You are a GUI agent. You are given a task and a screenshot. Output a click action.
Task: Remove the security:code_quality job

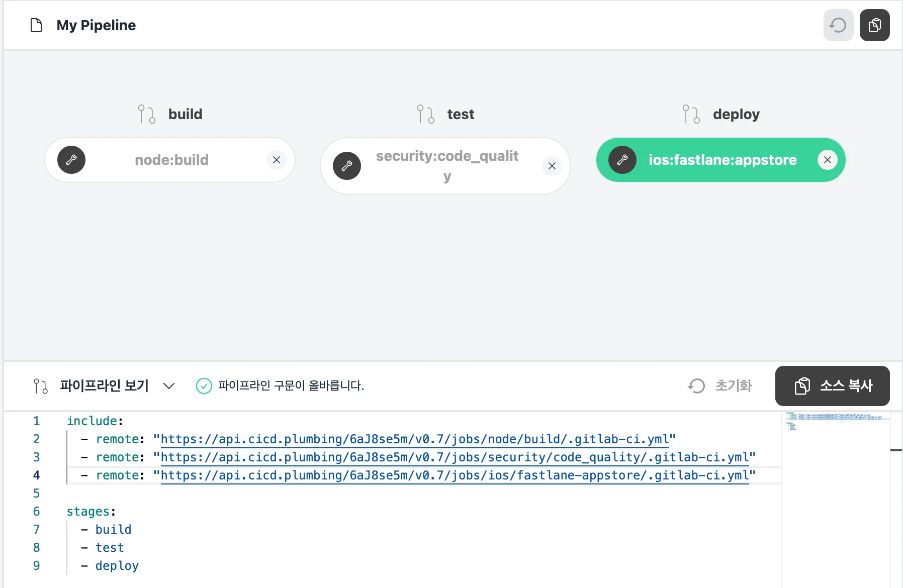click(552, 166)
